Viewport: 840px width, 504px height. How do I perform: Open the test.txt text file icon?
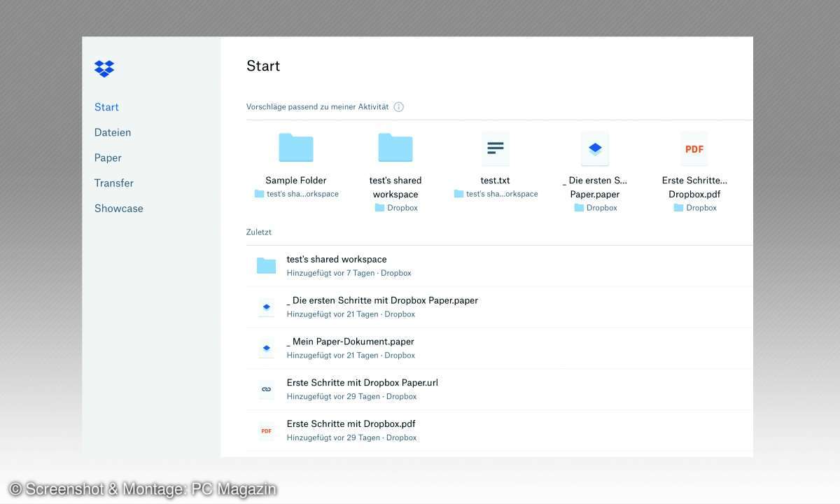[x=496, y=148]
